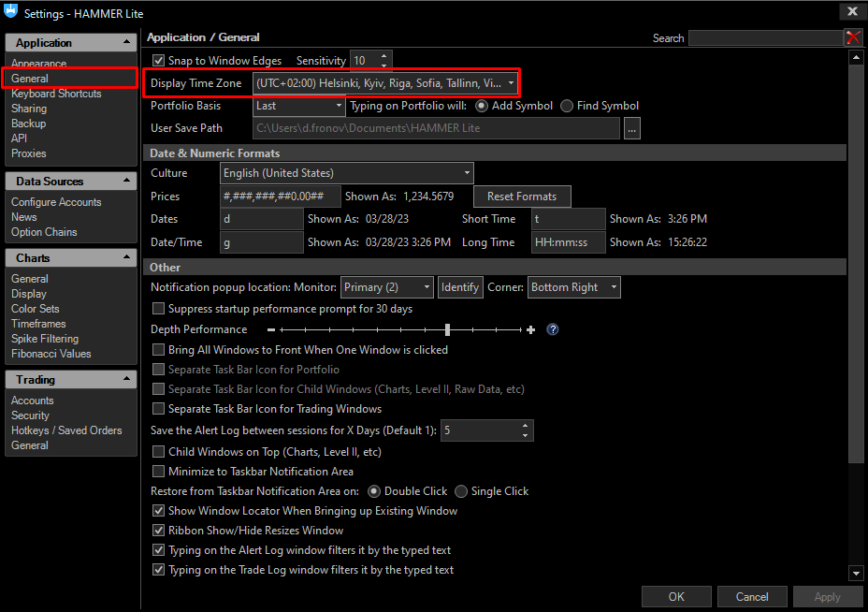Select the Add Symbol radio button
Image resolution: width=868 pixels, height=612 pixels.
tap(482, 106)
